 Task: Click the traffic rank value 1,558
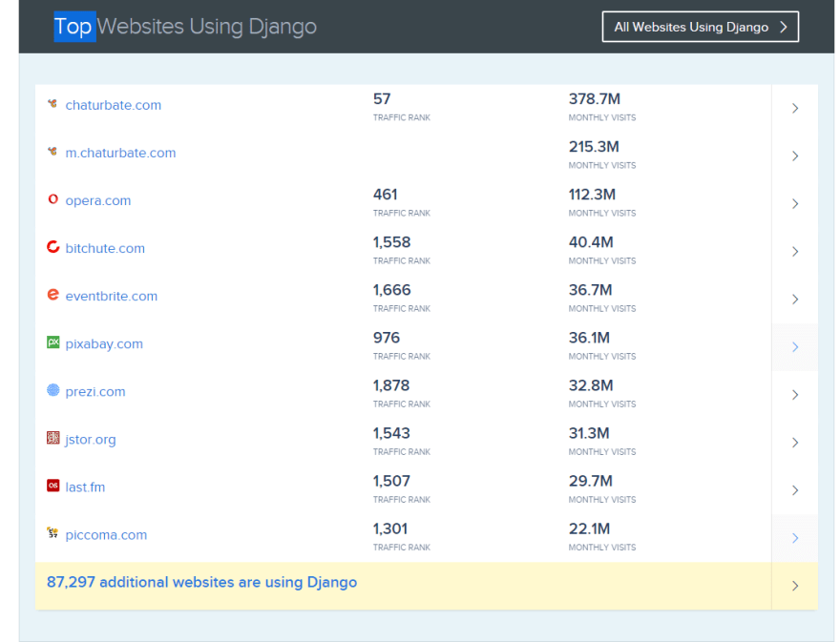point(391,242)
